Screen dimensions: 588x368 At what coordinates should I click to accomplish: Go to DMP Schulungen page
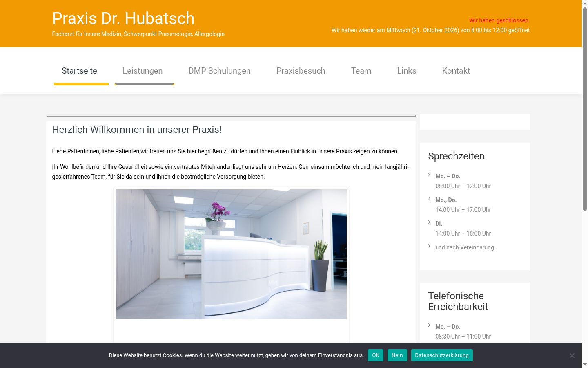[x=220, y=71]
